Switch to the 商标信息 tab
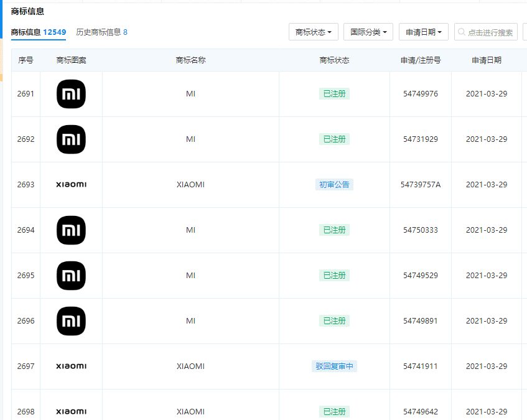This screenshot has width=527, height=420. coord(38,32)
